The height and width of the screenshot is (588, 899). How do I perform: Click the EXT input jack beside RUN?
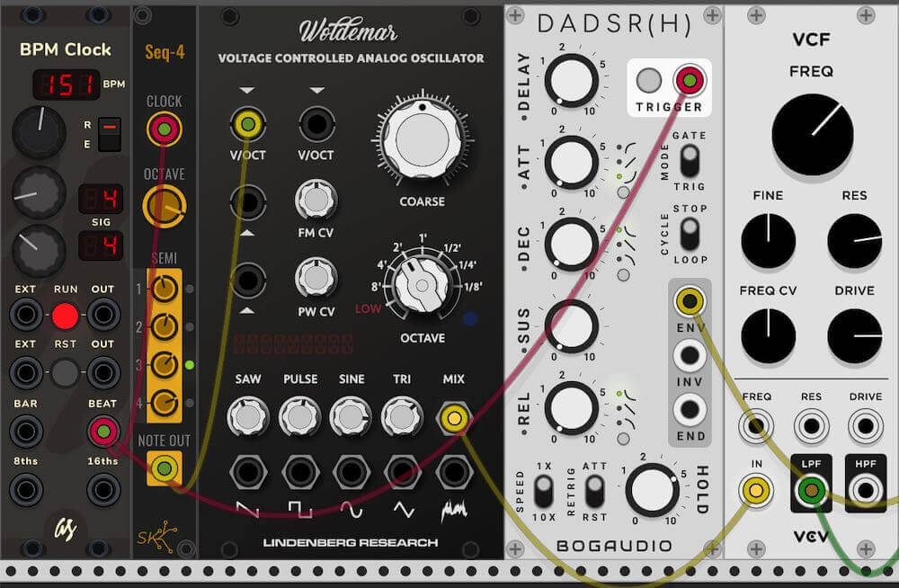[x=26, y=315]
